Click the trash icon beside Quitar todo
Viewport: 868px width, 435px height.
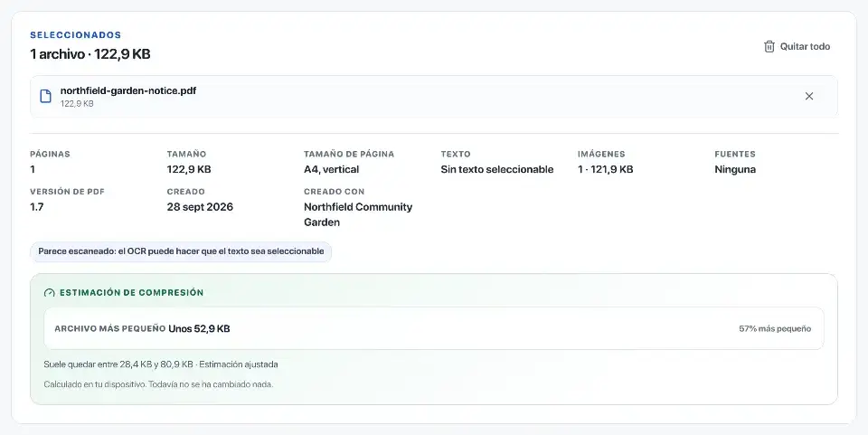point(769,46)
